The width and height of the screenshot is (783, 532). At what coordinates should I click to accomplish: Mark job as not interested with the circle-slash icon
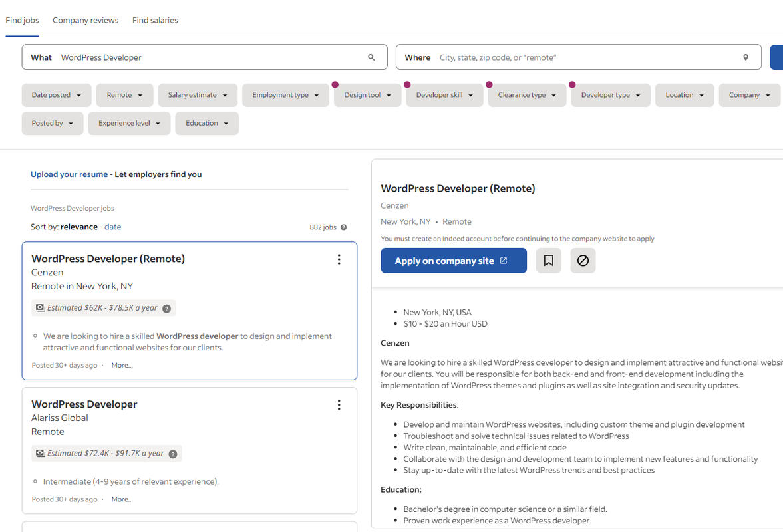click(583, 261)
